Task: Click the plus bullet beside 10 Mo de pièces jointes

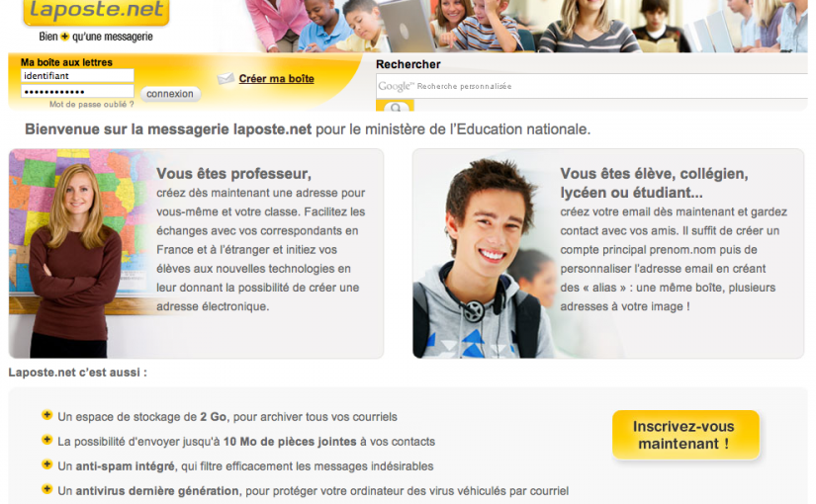Action: coord(46,440)
